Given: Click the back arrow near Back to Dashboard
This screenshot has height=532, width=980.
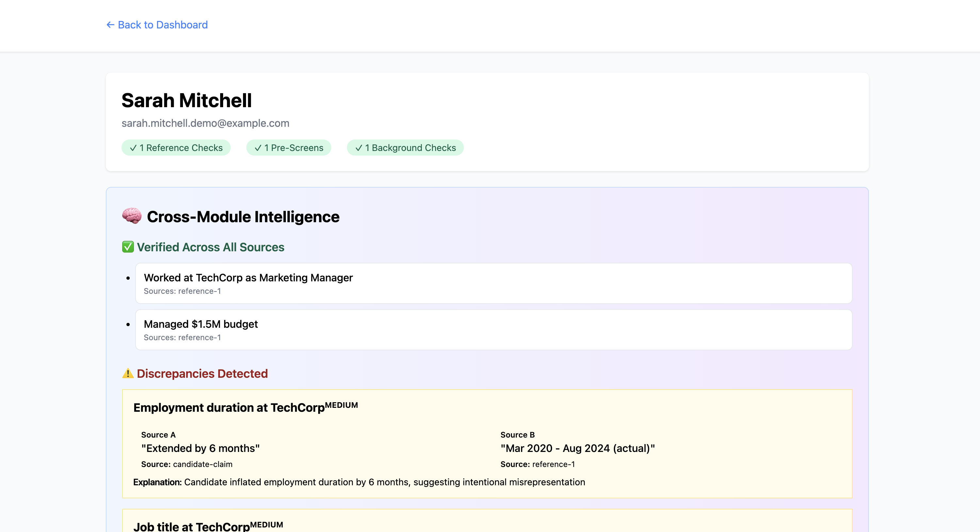Looking at the screenshot, I should [x=110, y=25].
